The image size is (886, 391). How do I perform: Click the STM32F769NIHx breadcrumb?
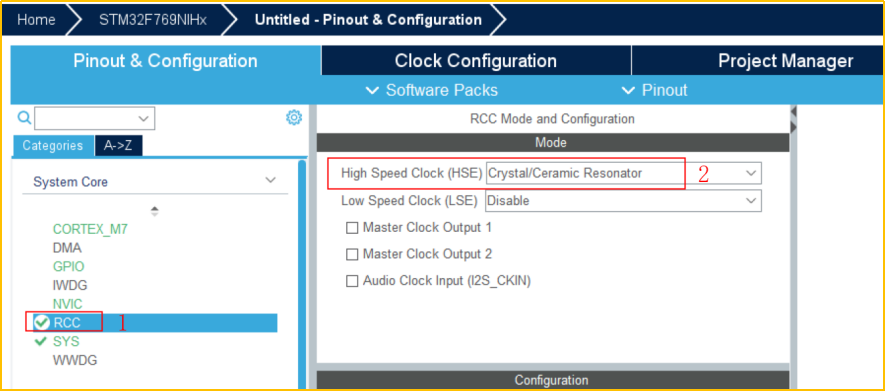(153, 20)
